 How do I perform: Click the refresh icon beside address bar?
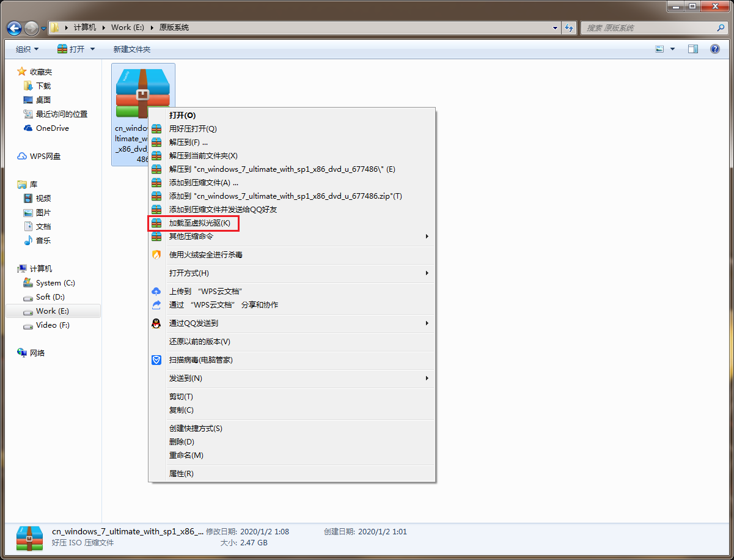coord(570,28)
